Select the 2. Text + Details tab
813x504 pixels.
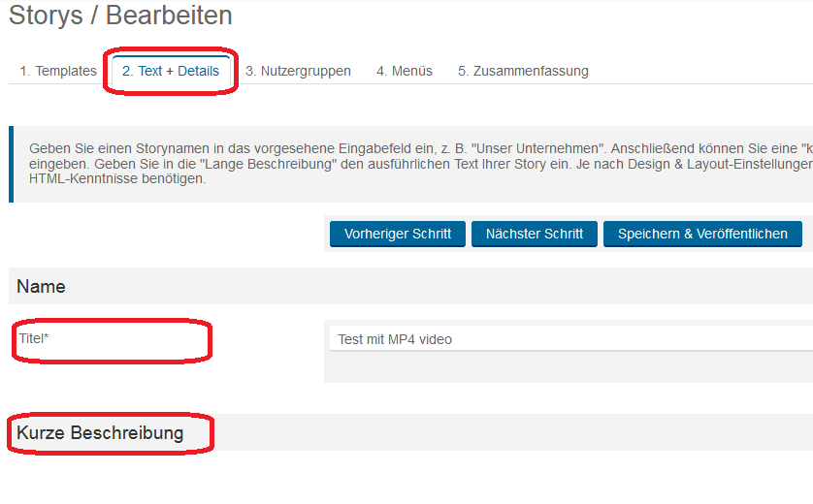(171, 71)
